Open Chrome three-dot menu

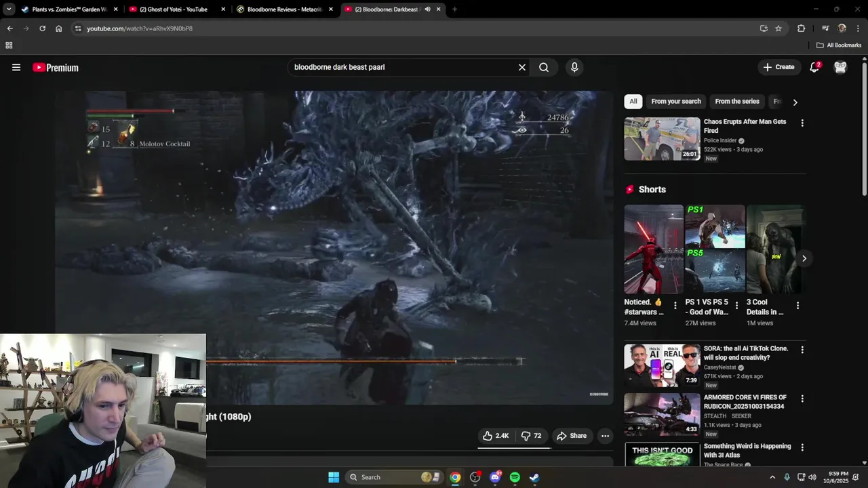pos(859,28)
